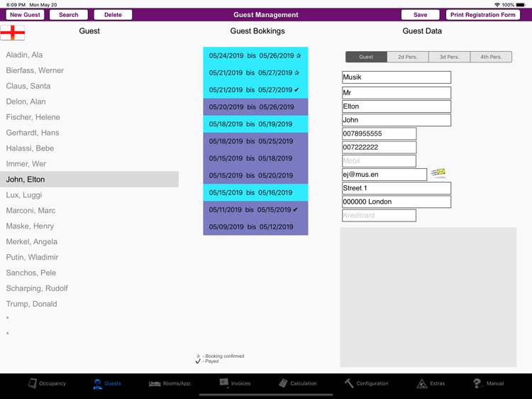
Task: Edit the Street 1 address field
Action: [397, 188]
